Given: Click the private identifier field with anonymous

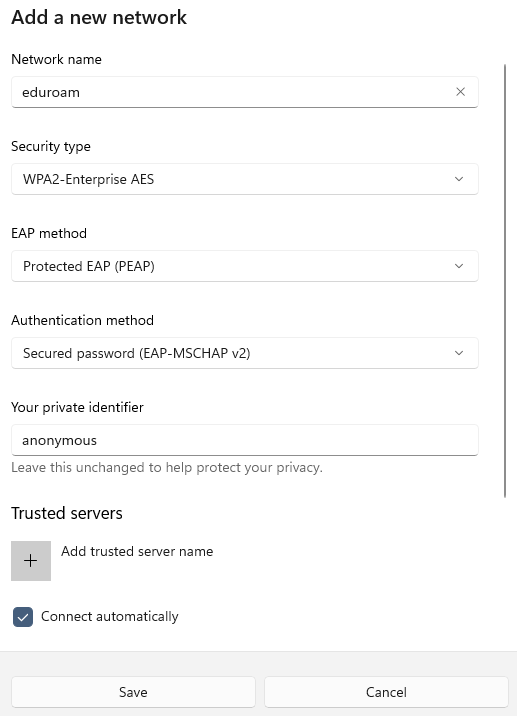Looking at the screenshot, I should [x=245, y=440].
